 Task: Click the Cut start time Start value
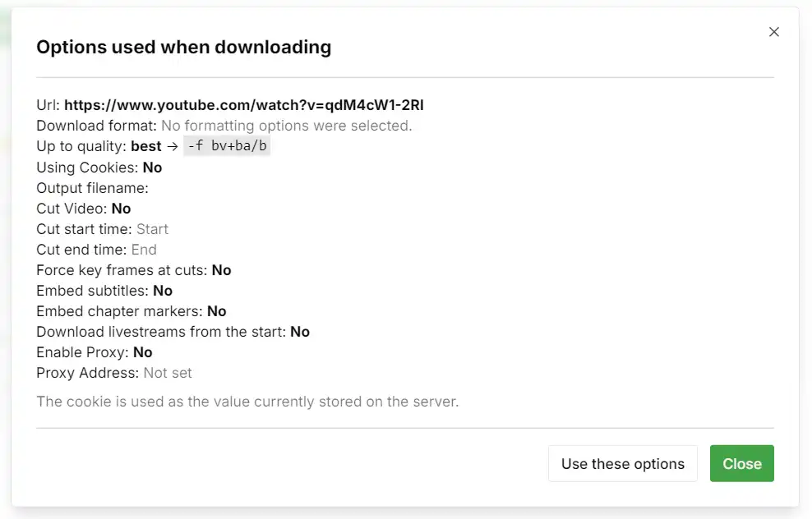coord(152,229)
